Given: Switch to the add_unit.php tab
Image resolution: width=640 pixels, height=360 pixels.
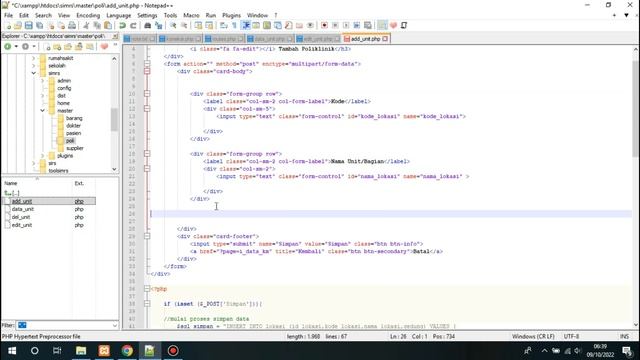Looking at the screenshot, I should tap(365, 39).
